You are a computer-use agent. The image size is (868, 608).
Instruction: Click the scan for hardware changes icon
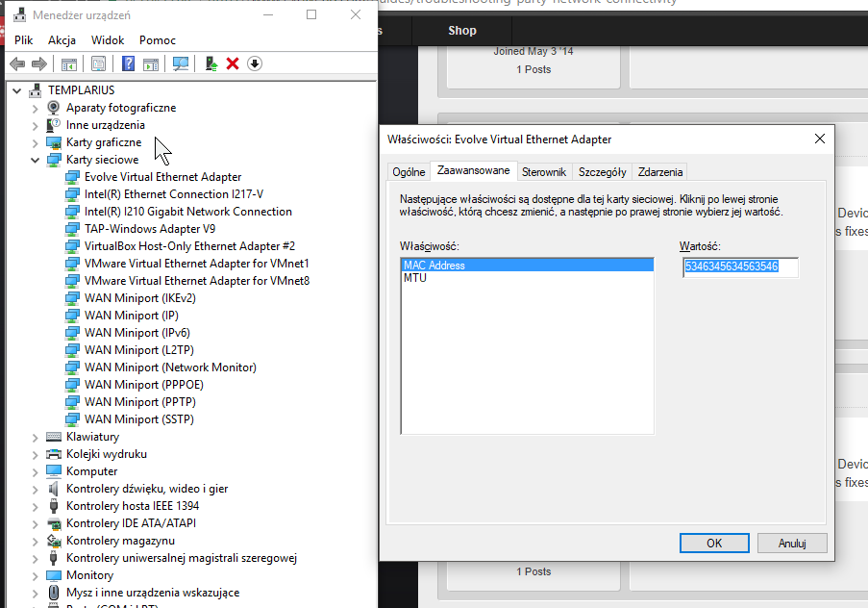pyautogui.click(x=180, y=63)
